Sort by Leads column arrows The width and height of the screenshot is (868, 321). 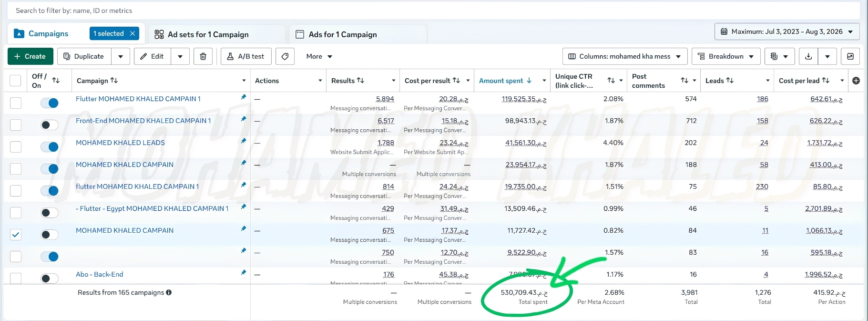point(730,80)
